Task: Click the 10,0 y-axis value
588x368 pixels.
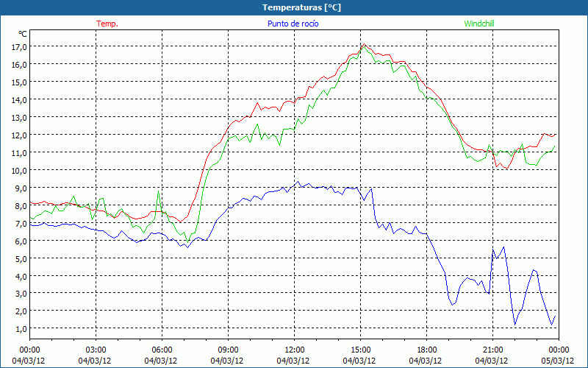Action: (x=20, y=171)
